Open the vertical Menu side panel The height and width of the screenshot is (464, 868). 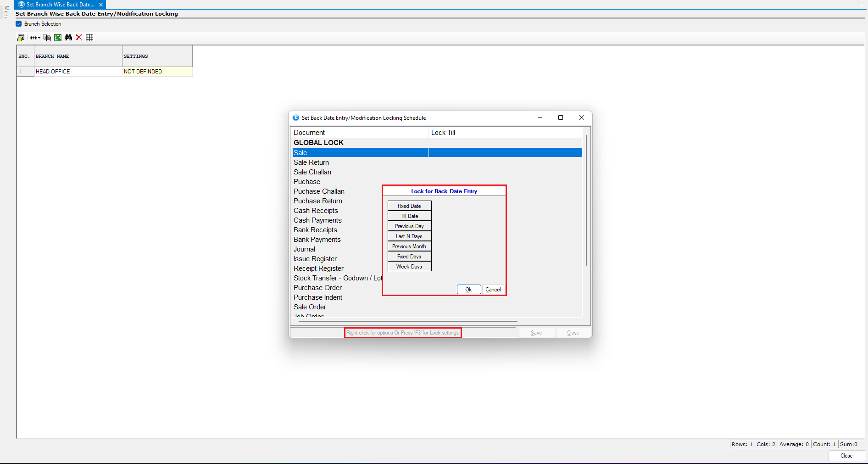(6, 12)
